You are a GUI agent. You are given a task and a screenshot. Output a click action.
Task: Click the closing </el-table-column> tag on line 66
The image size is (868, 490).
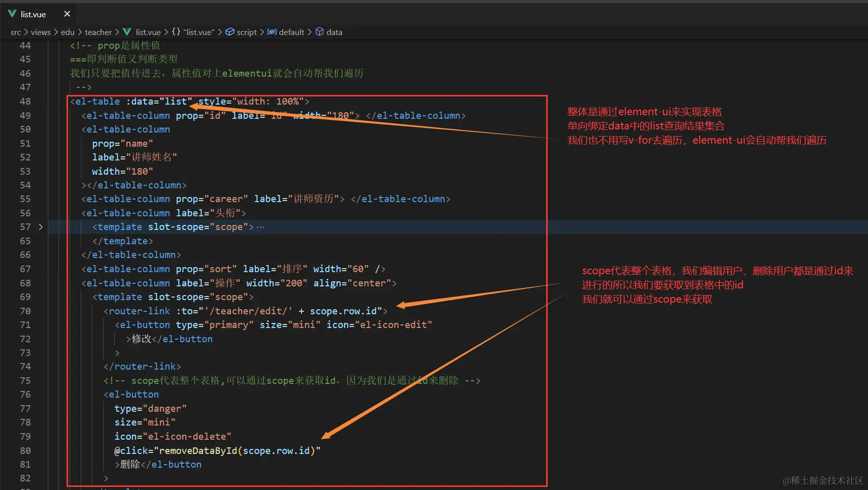131,255
